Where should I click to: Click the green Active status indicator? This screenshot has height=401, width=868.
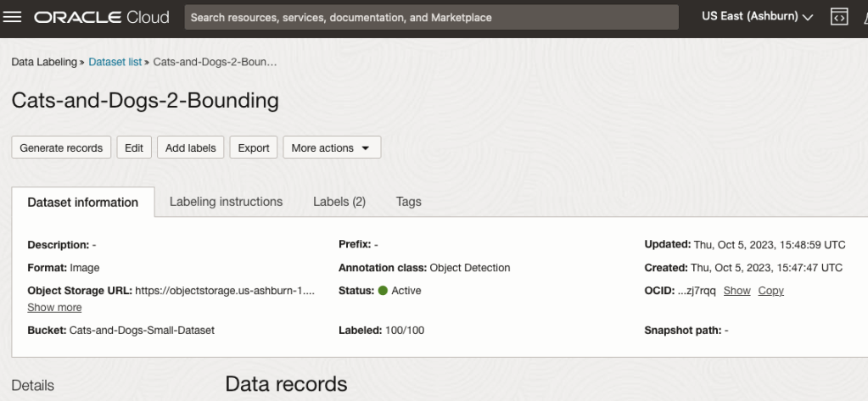pos(383,291)
